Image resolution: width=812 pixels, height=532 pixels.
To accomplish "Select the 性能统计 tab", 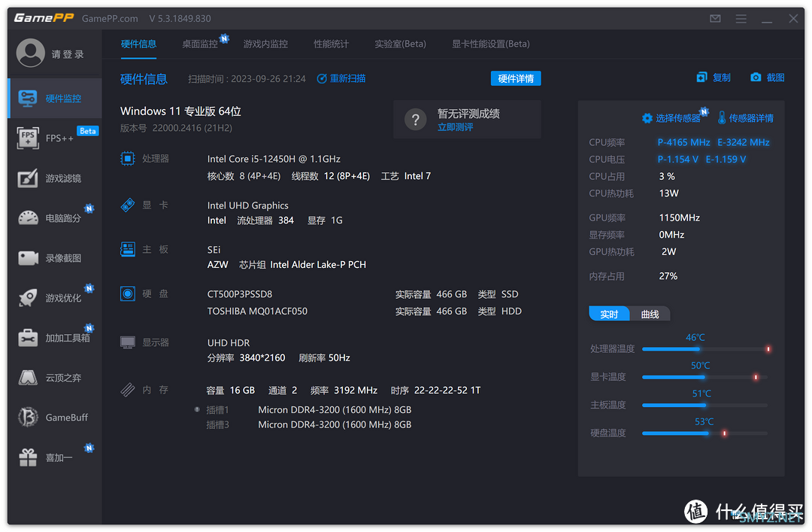I will 331,44.
